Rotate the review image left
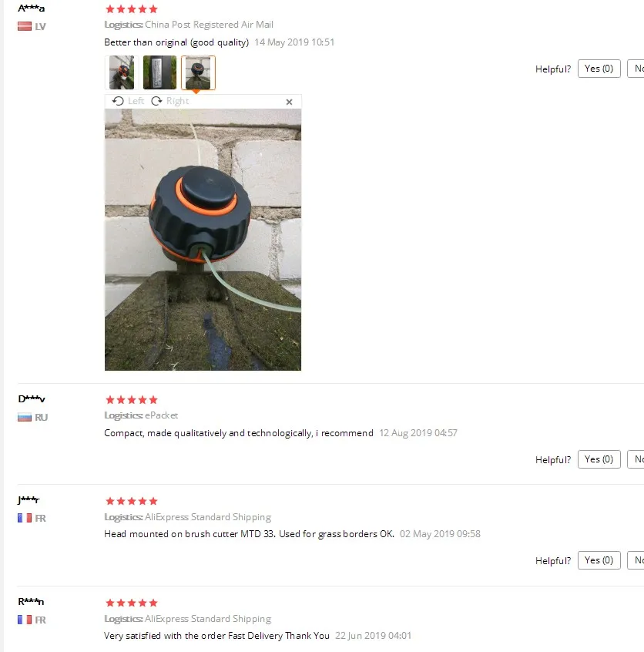 [x=128, y=101]
